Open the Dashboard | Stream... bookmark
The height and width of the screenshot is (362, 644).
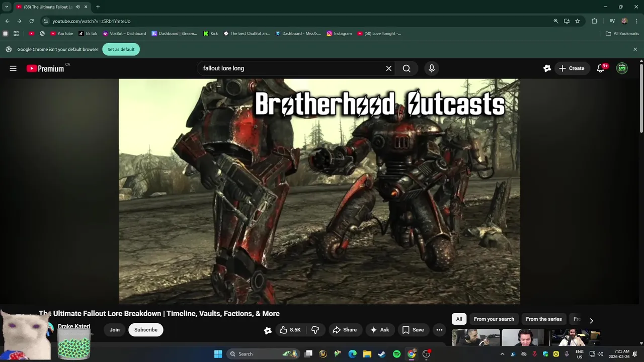[175, 34]
